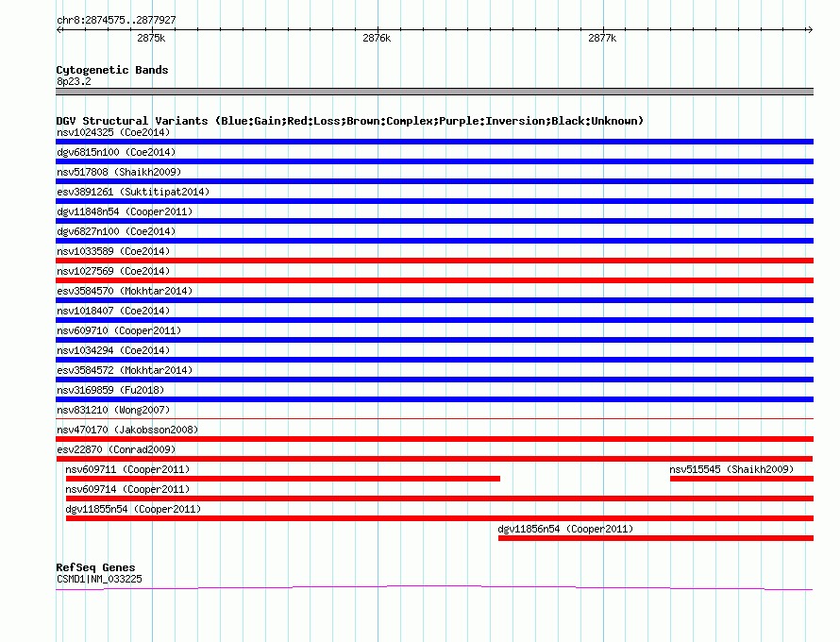Click the ruler's right arrow end
This screenshot has height=642, width=840.
pyautogui.click(x=810, y=29)
